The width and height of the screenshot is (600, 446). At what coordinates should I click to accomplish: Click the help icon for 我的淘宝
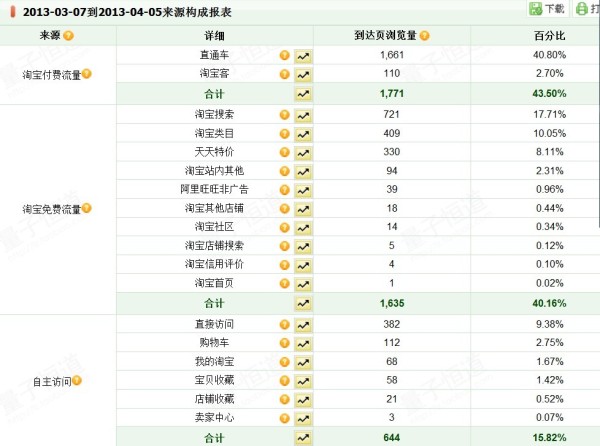tap(285, 361)
